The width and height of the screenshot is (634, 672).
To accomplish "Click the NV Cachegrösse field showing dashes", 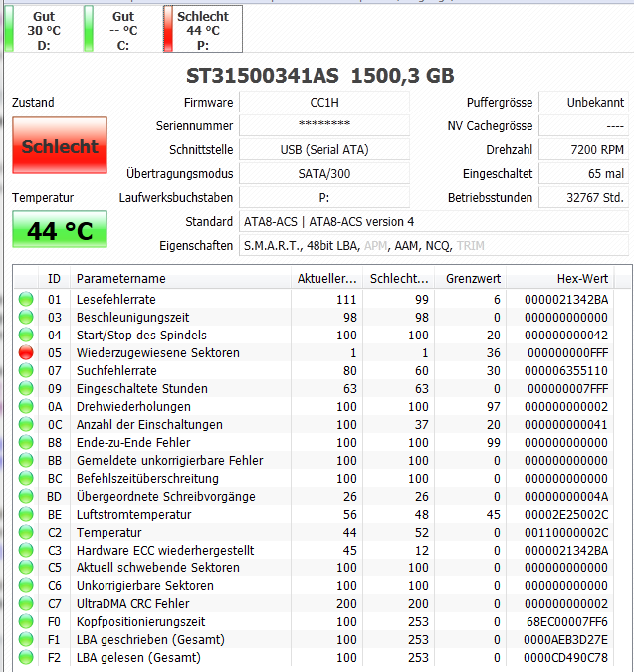I will coord(583,126).
